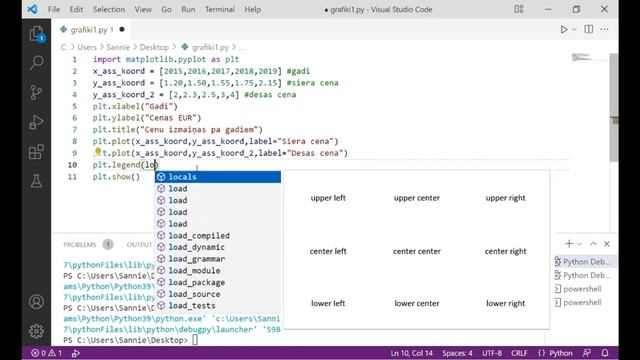The image size is (640, 360).
Task: Switch to the OUTPUT panel tab
Action: pyautogui.click(x=139, y=244)
